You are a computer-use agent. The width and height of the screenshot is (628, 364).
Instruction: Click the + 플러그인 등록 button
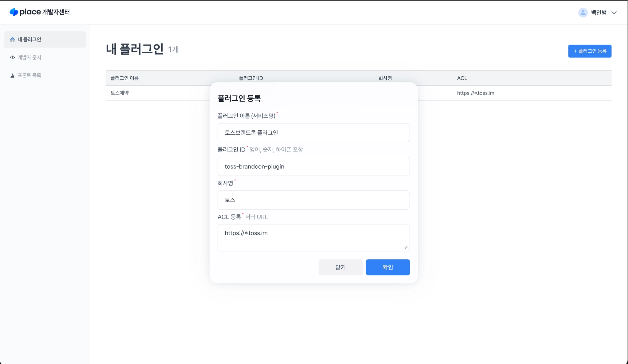pos(589,51)
